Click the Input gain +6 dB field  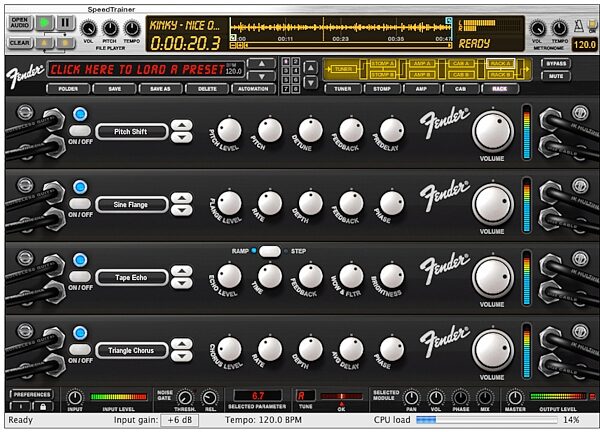pos(179,420)
